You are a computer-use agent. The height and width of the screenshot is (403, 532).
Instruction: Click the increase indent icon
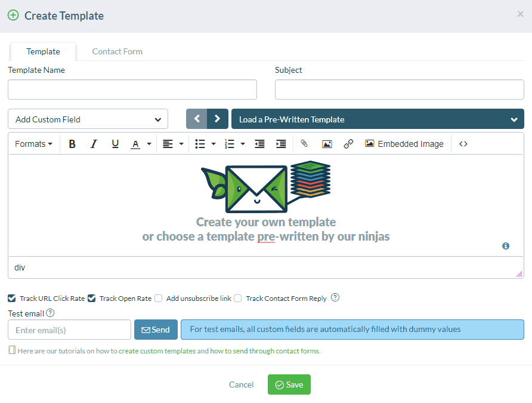click(x=281, y=144)
